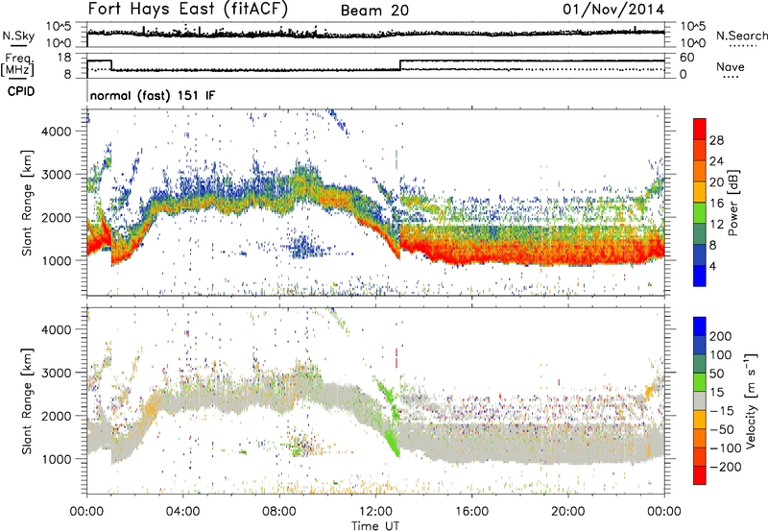768x532 pixels.
Task: Click the 4000 tick on power panel
Action: click(x=56, y=132)
